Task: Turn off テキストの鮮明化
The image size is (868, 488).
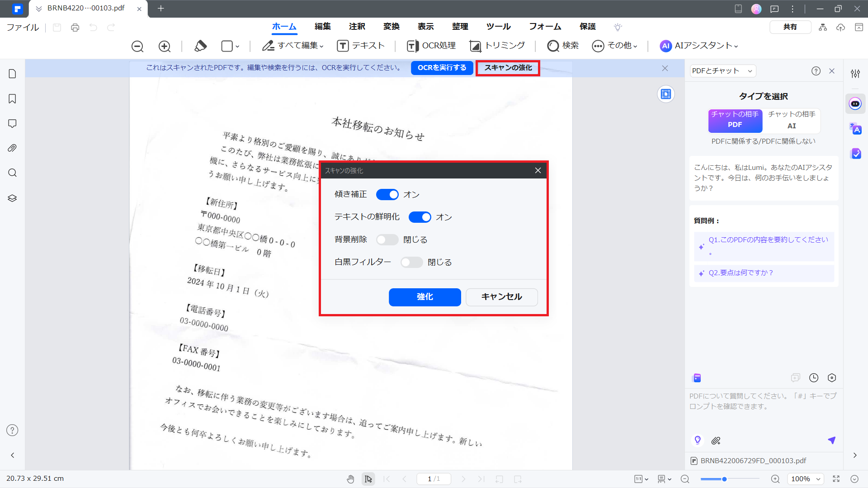Action: 420,217
